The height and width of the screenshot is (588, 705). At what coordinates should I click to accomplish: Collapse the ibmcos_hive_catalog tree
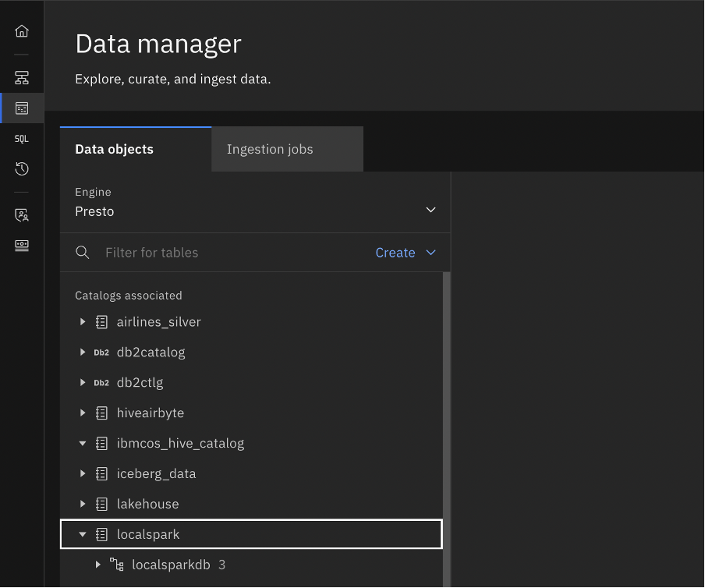click(x=83, y=443)
